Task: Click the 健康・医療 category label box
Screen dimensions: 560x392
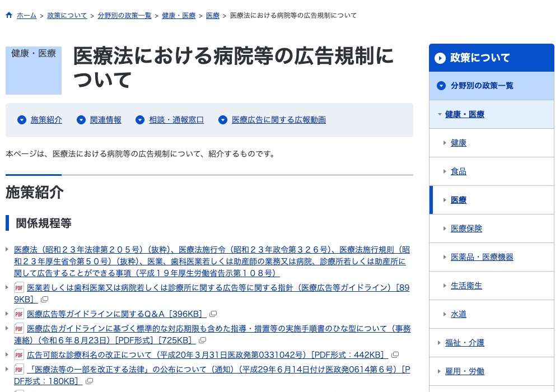Action: pos(34,71)
